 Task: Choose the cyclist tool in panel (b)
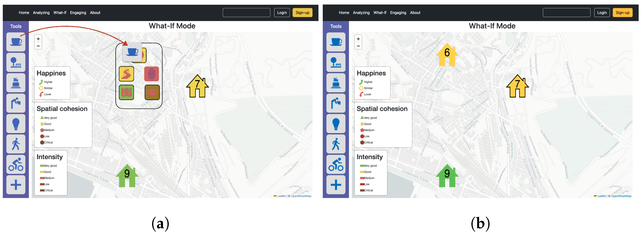pyautogui.click(x=336, y=165)
